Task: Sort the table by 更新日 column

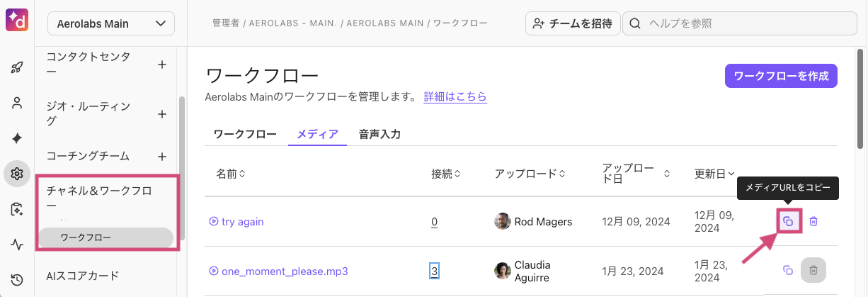Action: click(714, 174)
